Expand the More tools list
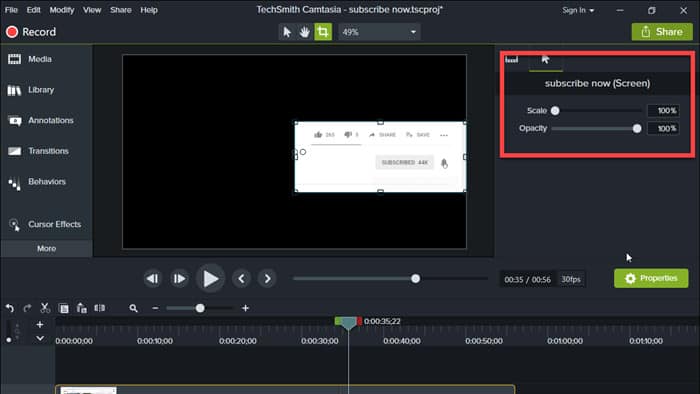Image resolution: width=700 pixels, height=394 pixels. [46, 249]
